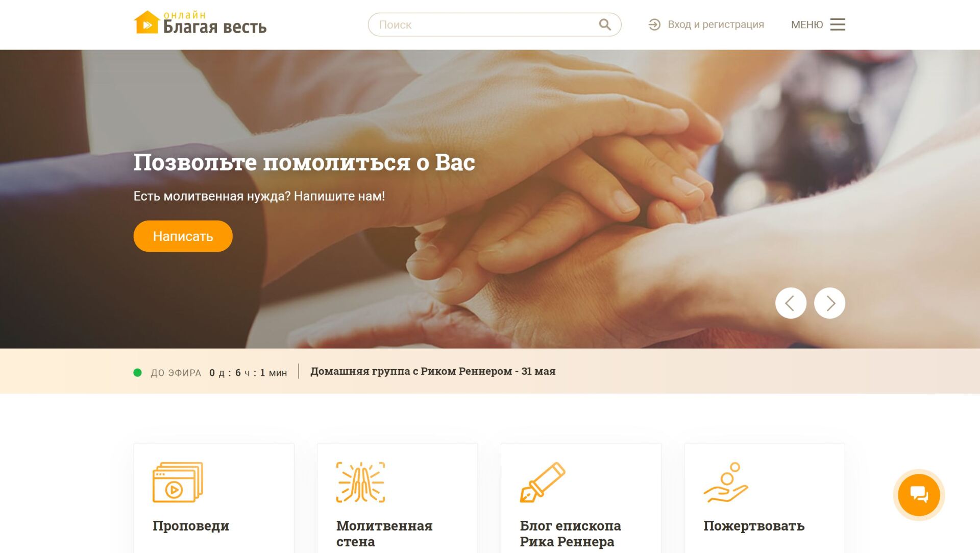This screenshot has width=980, height=553.
Task: Select the Пожертвовать card title
Action: point(754,526)
